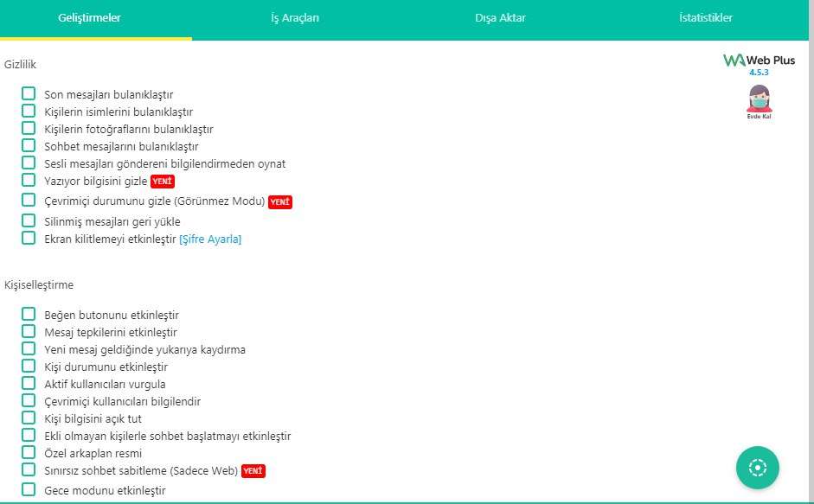Screen dimensions: 814x504
Task: Click the green floating target button
Action: (x=758, y=468)
